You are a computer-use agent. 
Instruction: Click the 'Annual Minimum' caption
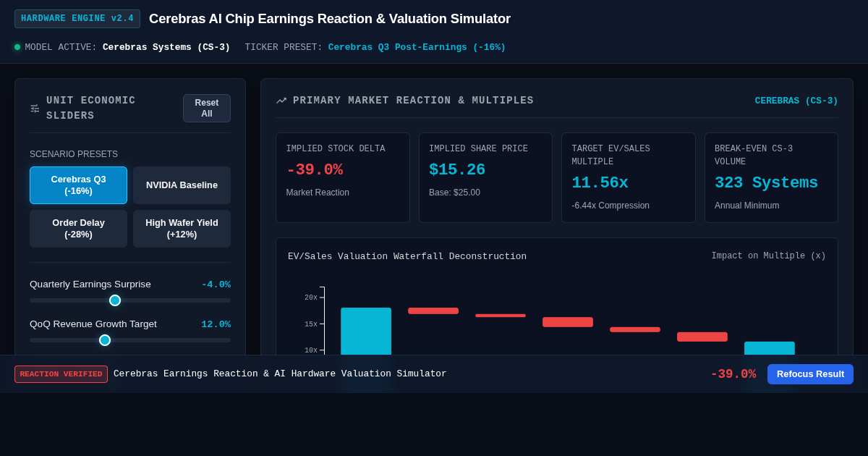pos(747,206)
